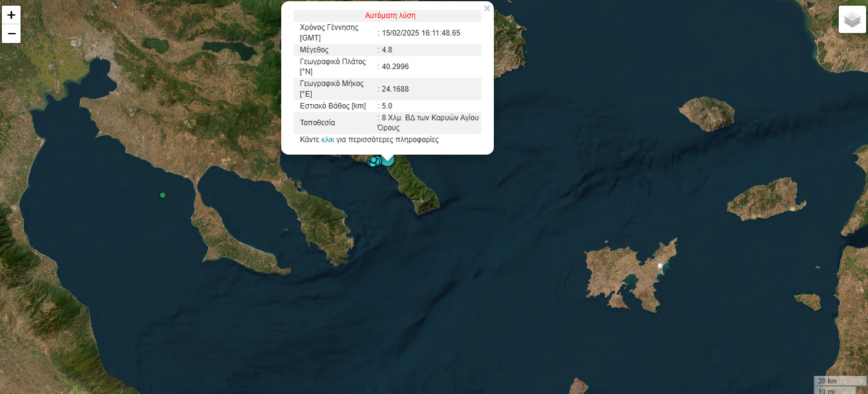Click on the Sithonia peninsula
Viewport: 868px width, 394px height.
322,225
